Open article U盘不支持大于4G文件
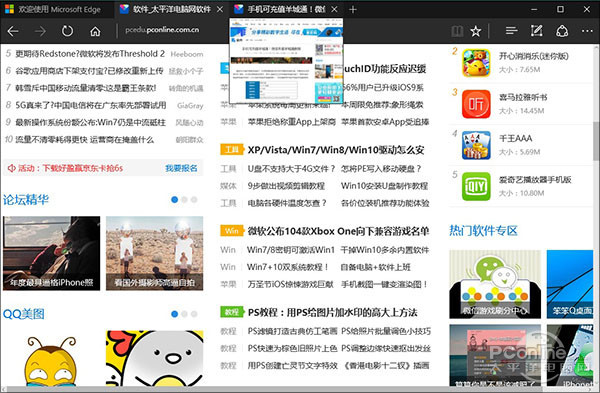Image resolution: width=600 pixels, height=393 pixels. pos(292,169)
